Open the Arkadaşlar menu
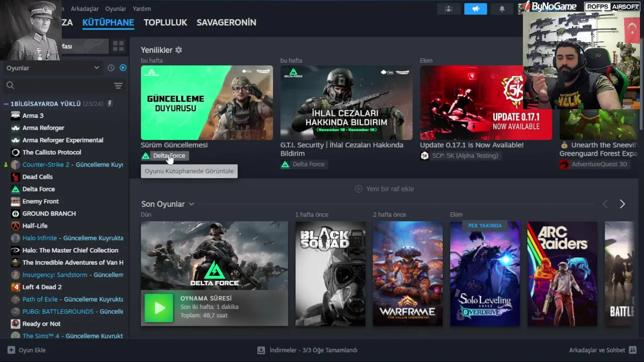This screenshot has height=362, width=644. coord(85,9)
